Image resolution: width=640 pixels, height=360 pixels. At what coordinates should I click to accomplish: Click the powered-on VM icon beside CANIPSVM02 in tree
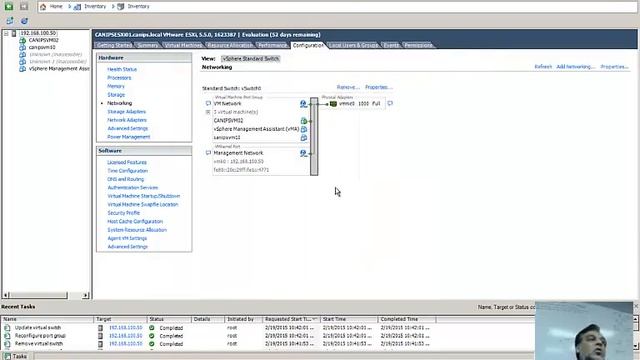[x=22, y=40]
